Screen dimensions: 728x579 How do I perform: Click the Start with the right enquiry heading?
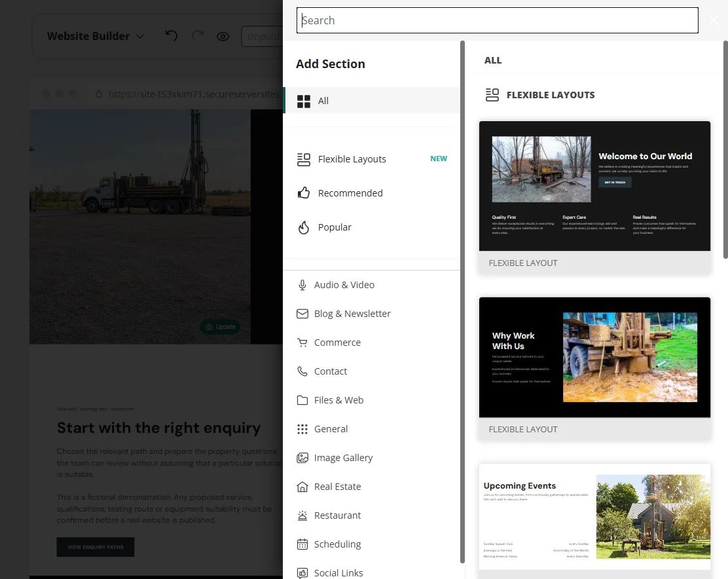pyautogui.click(x=159, y=428)
